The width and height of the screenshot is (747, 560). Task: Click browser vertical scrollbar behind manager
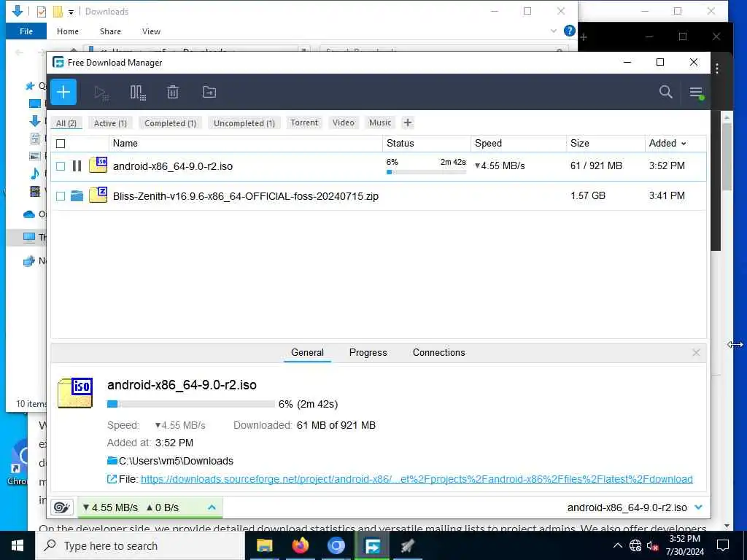[x=727, y=157]
